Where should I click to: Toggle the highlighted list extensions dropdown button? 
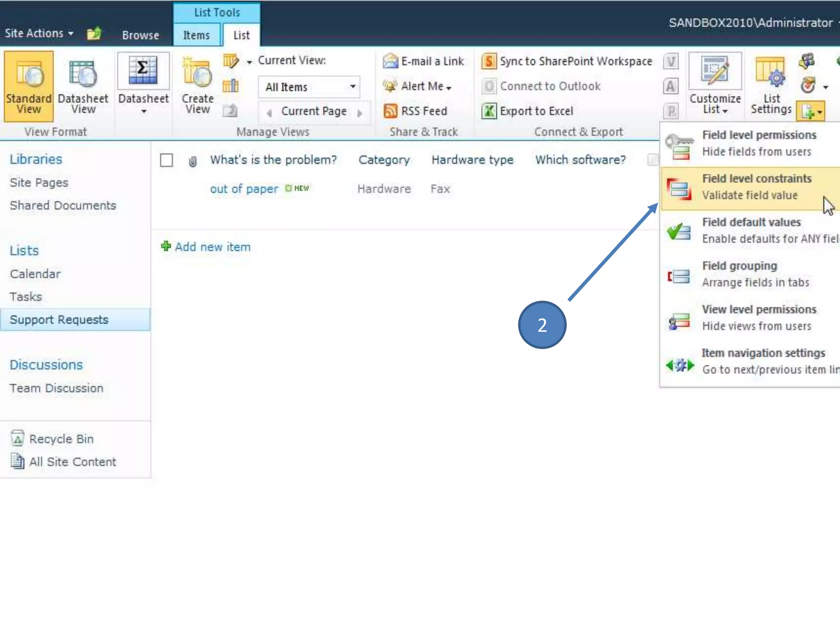point(810,111)
